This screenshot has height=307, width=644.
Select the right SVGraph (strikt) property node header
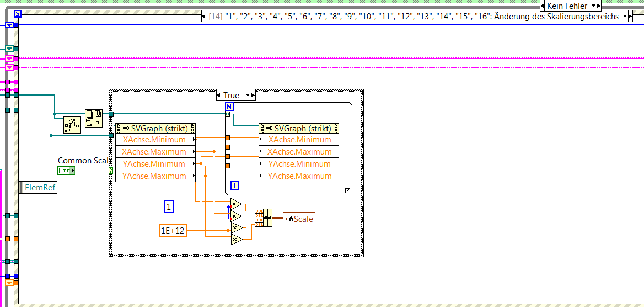[299, 129]
